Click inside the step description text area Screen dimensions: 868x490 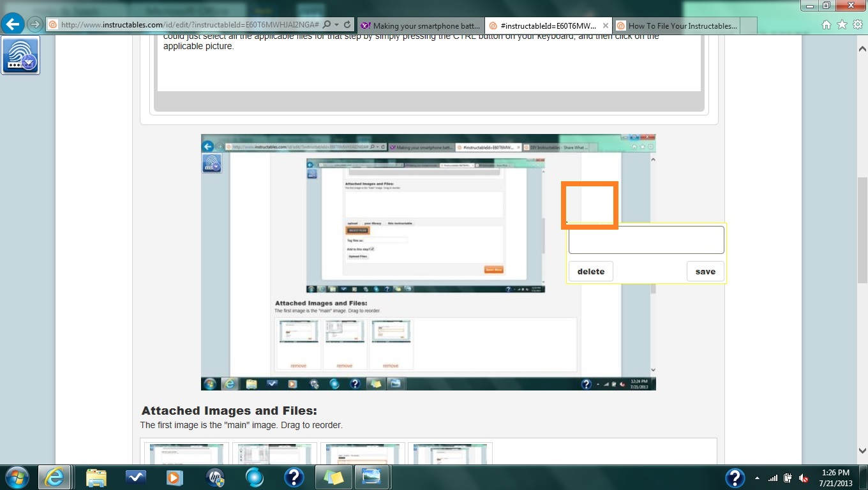[429, 63]
